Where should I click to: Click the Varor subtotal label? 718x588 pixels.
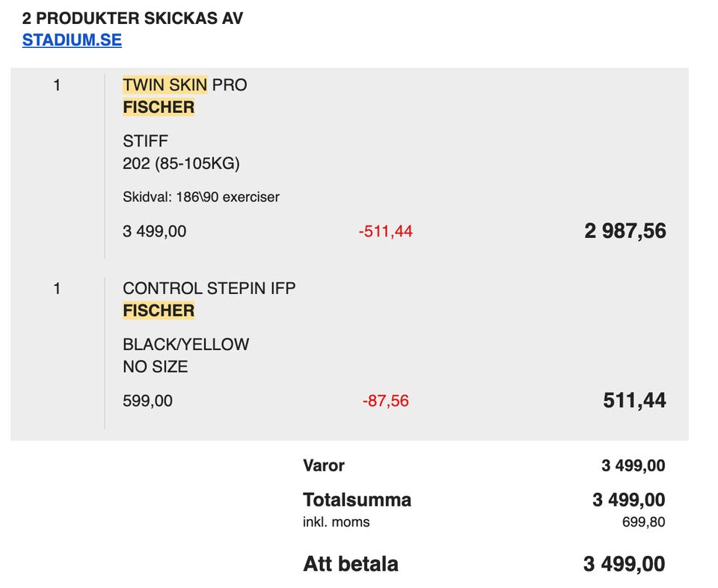[x=323, y=465]
